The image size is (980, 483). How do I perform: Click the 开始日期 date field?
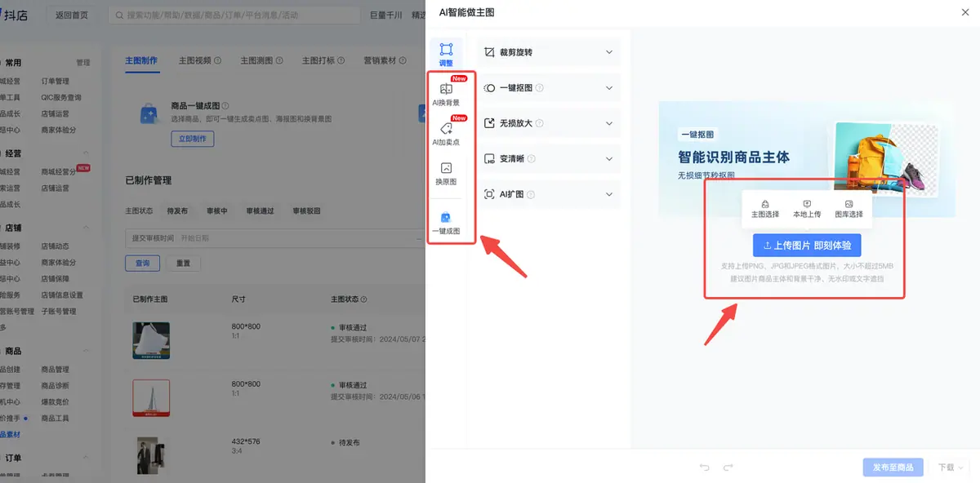tap(196, 238)
